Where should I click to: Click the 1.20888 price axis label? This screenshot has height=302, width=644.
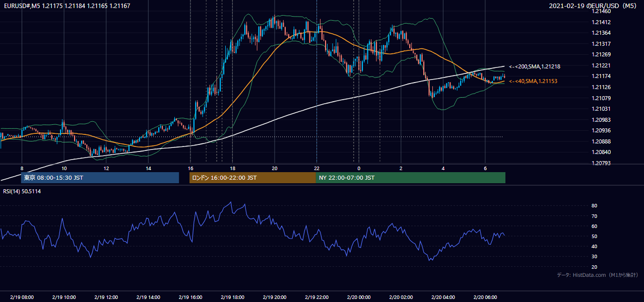coord(602,141)
